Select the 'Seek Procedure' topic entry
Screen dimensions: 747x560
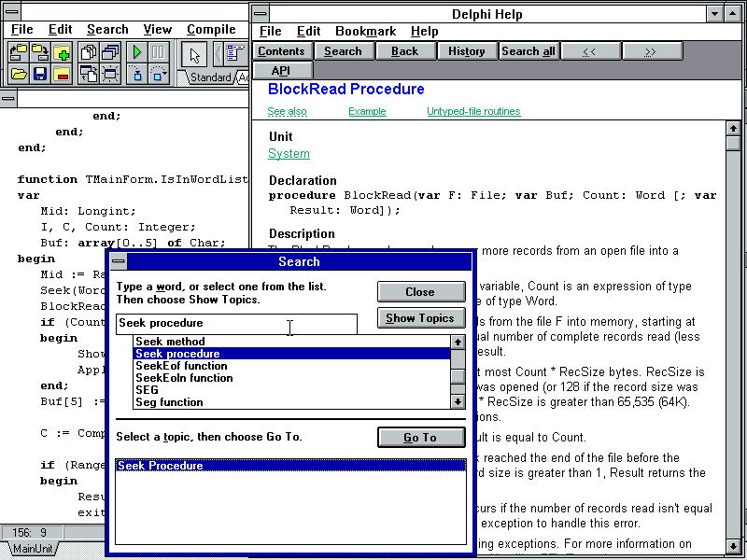click(x=290, y=465)
